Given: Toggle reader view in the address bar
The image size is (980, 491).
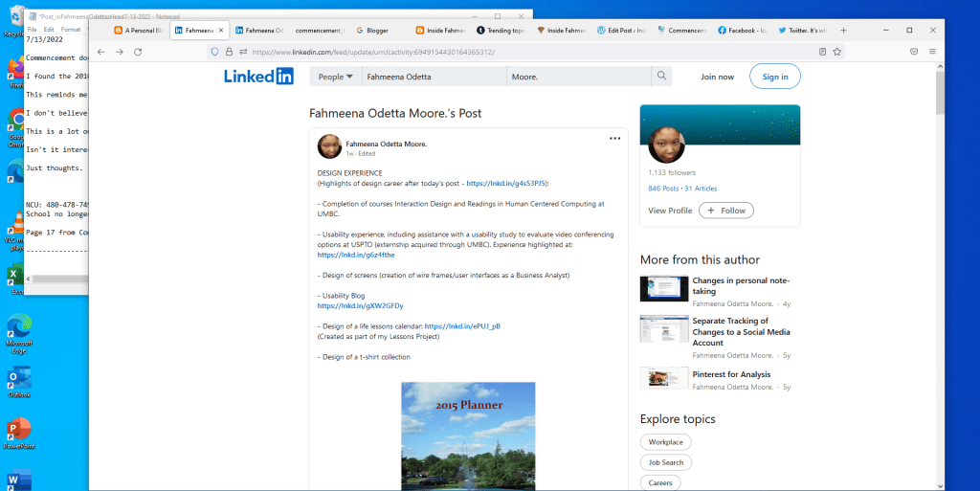Looking at the screenshot, I should click(x=822, y=52).
